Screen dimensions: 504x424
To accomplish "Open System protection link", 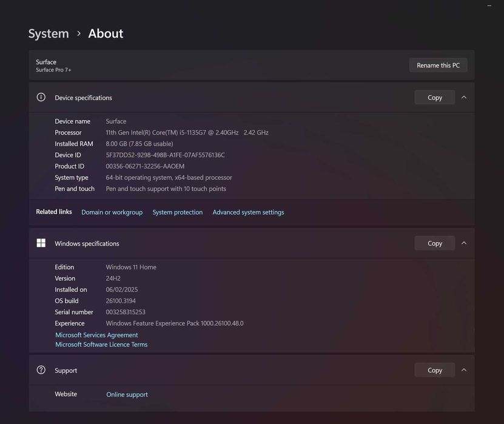I will pos(178,212).
